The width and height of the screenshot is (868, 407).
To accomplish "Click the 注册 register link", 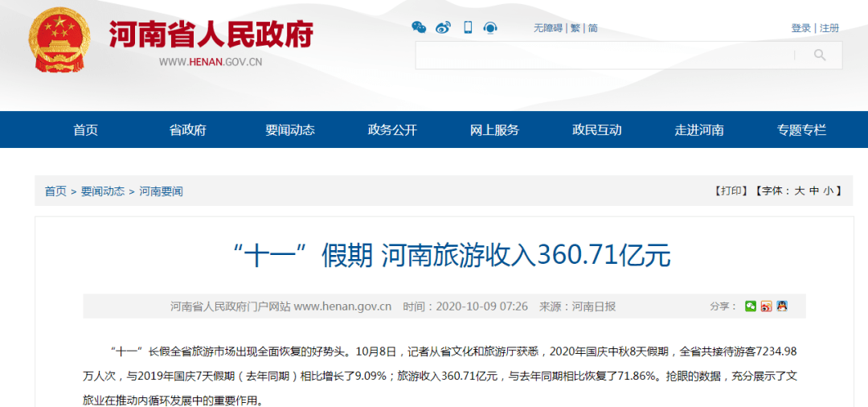I will tap(829, 28).
